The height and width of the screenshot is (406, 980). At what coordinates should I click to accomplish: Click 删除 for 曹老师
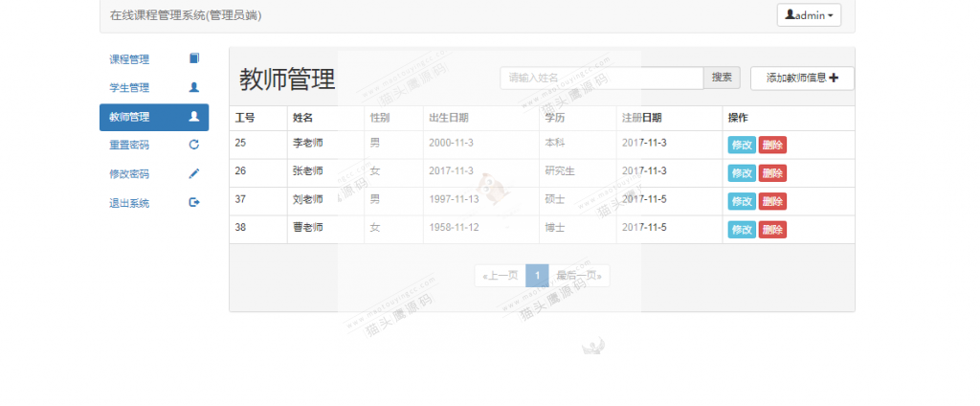pos(772,230)
